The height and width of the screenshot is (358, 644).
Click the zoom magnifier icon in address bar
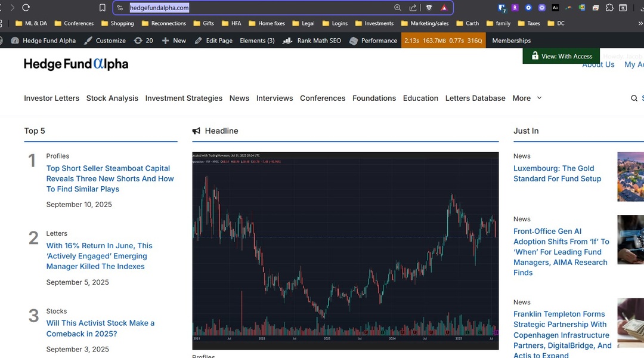click(398, 8)
